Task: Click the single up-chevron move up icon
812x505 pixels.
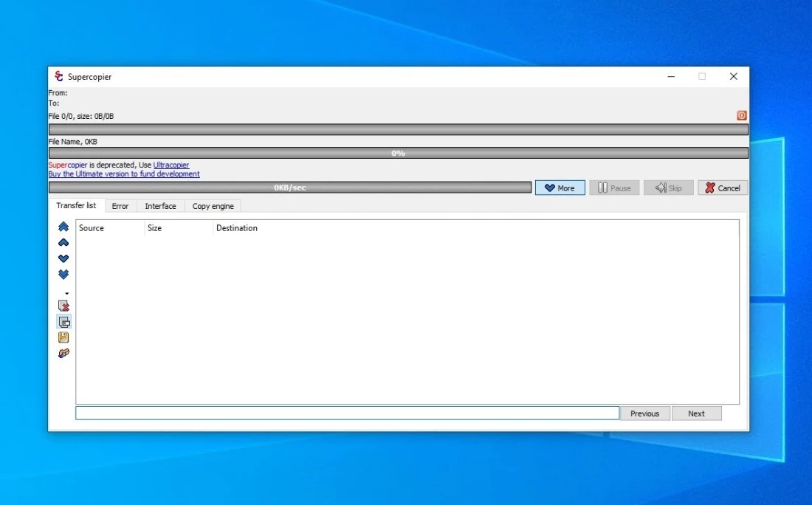Action: click(x=63, y=242)
